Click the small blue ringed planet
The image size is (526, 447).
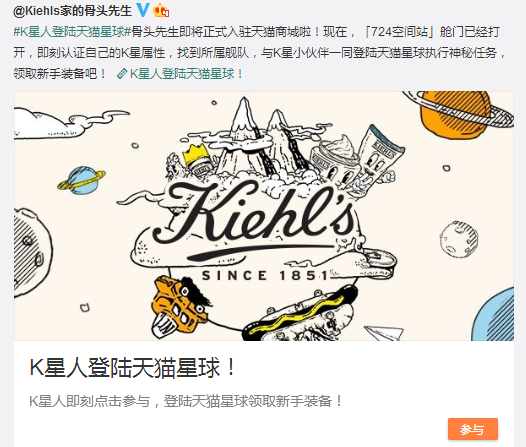pos(81,180)
